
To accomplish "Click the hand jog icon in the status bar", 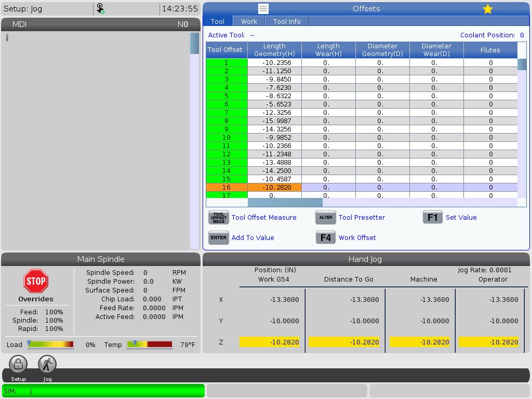I will pos(100,9).
